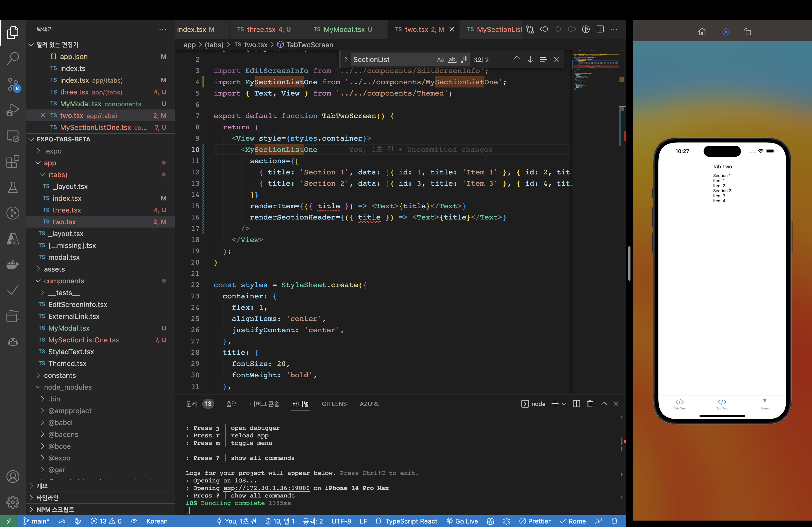This screenshot has height=527, width=812.
Task: Switch to the MyModal.tsx editor tab
Action: 343,29
